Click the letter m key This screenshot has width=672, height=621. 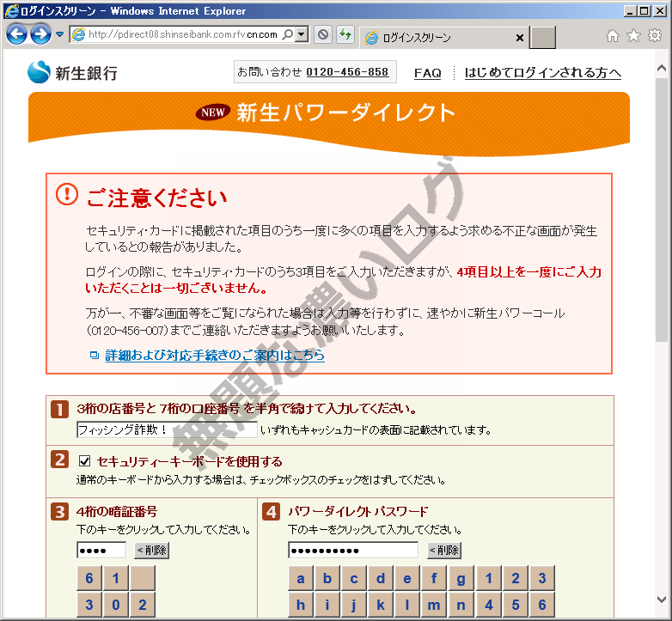tap(434, 605)
